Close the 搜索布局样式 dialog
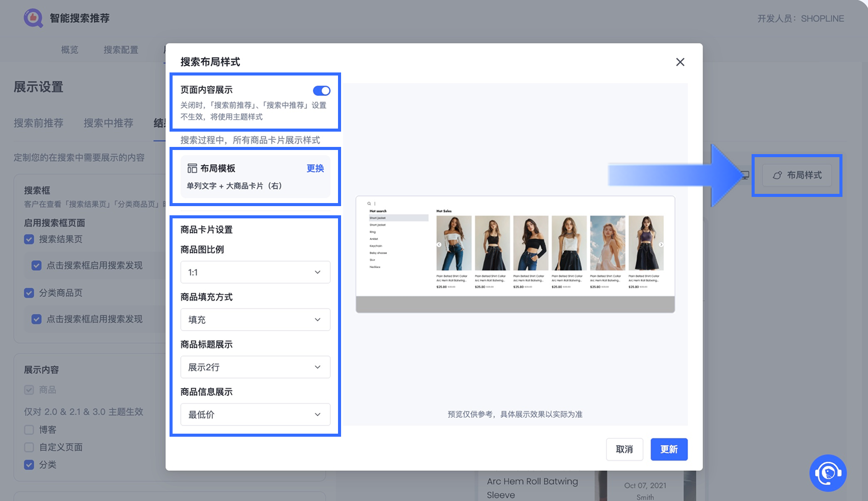The width and height of the screenshot is (868, 501). (x=680, y=62)
